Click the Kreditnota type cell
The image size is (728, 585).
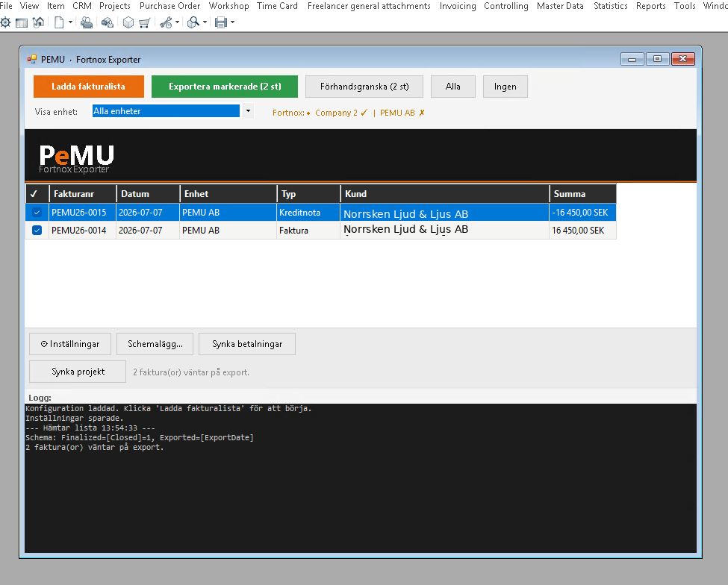[x=309, y=213]
